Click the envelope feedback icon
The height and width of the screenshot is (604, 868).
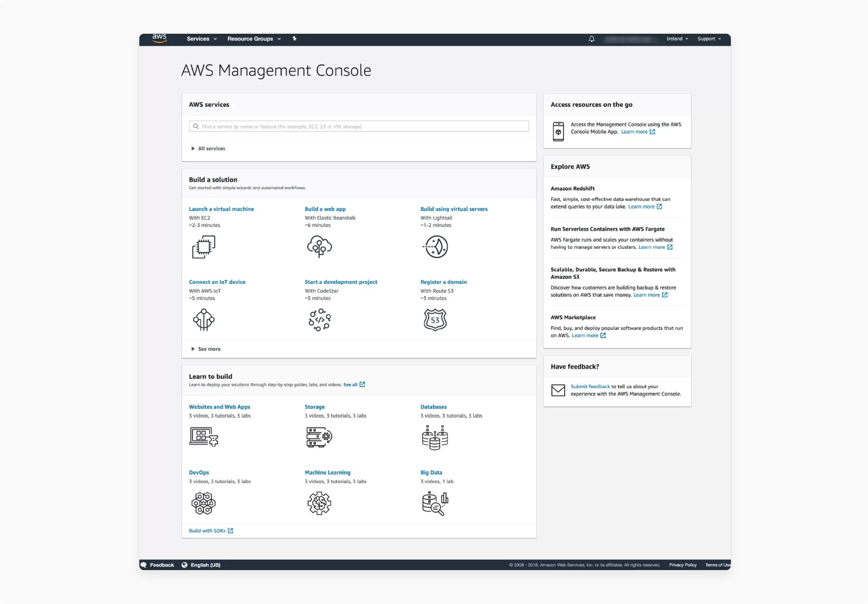558,390
